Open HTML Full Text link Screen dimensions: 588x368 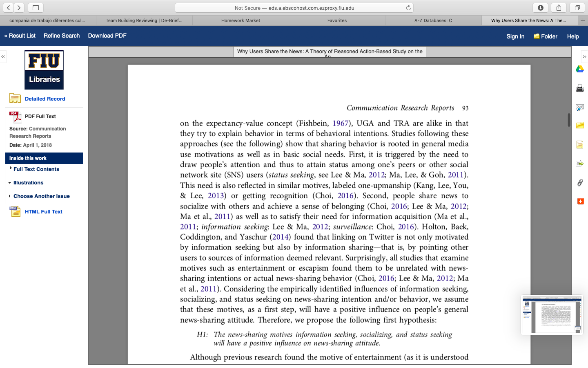tap(43, 211)
